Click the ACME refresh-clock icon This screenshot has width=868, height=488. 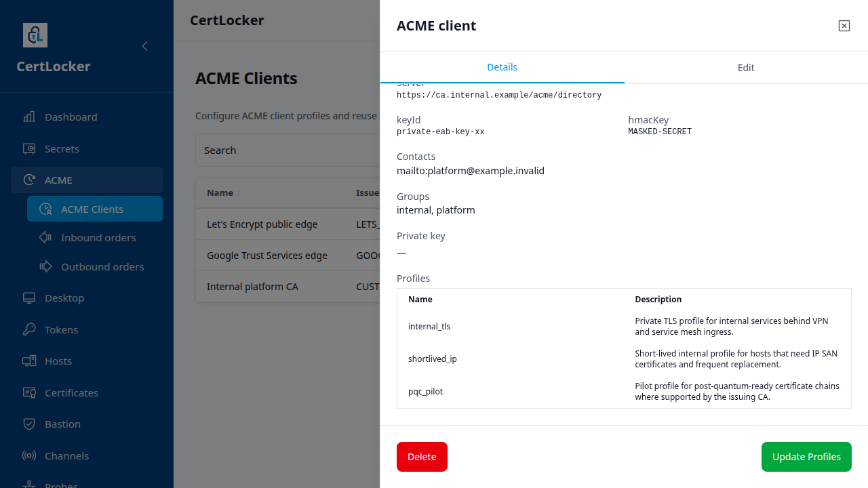tap(29, 180)
